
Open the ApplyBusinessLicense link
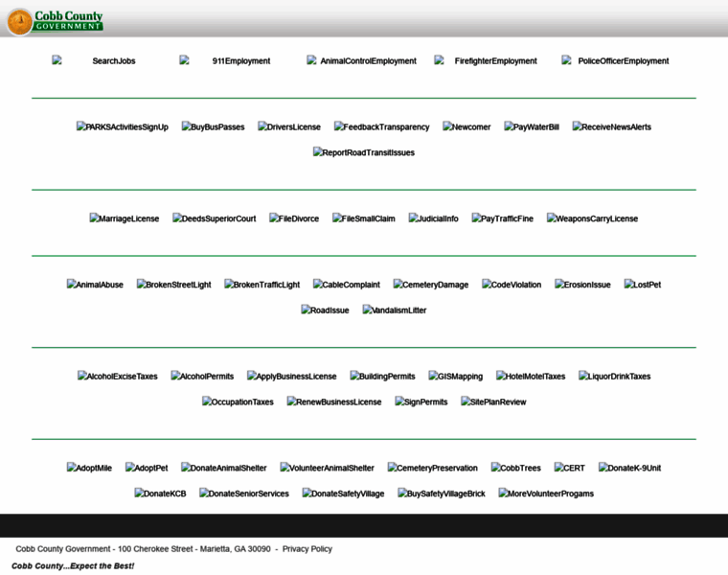click(x=292, y=377)
